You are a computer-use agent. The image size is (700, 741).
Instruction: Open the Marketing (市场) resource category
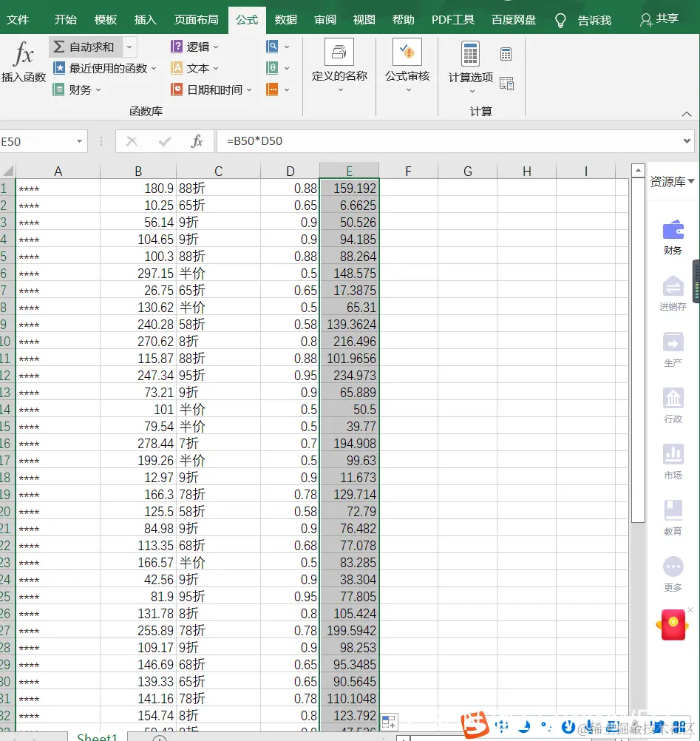click(673, 462)
